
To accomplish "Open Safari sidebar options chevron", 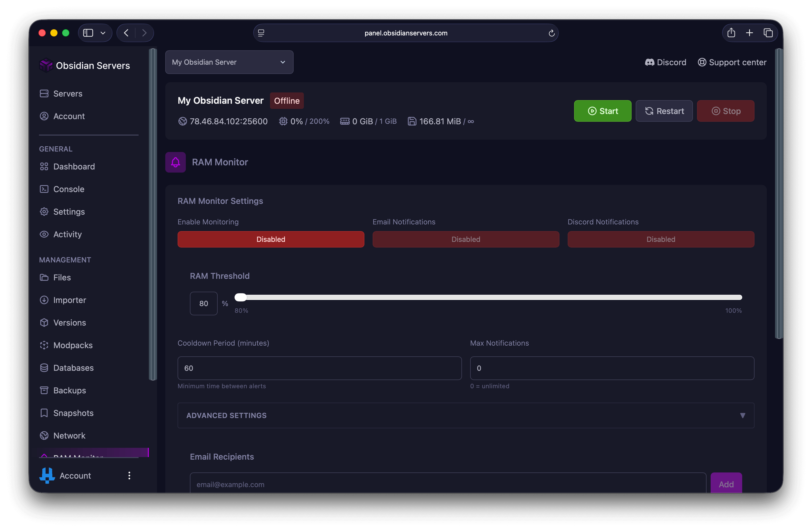I will 103,33.
